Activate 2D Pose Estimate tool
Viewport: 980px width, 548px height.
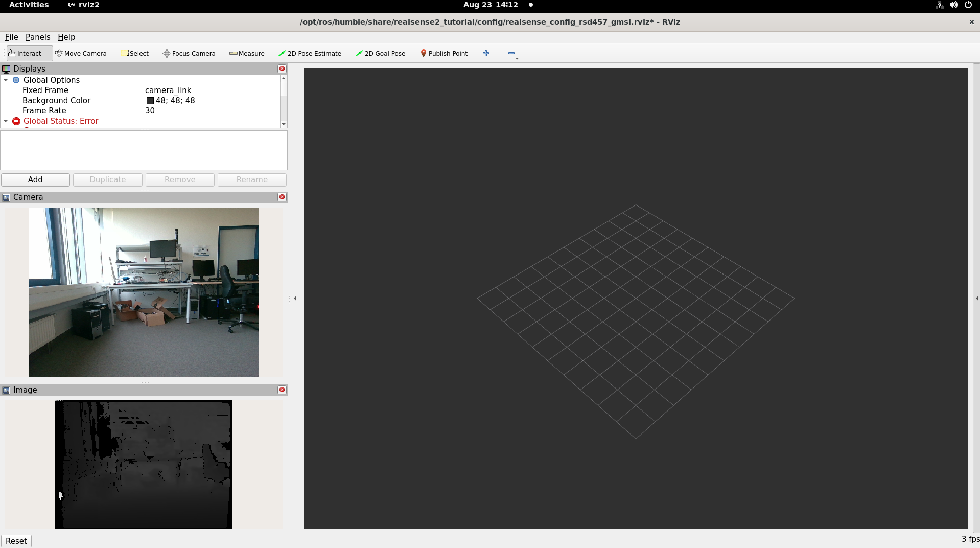[310, 53]
